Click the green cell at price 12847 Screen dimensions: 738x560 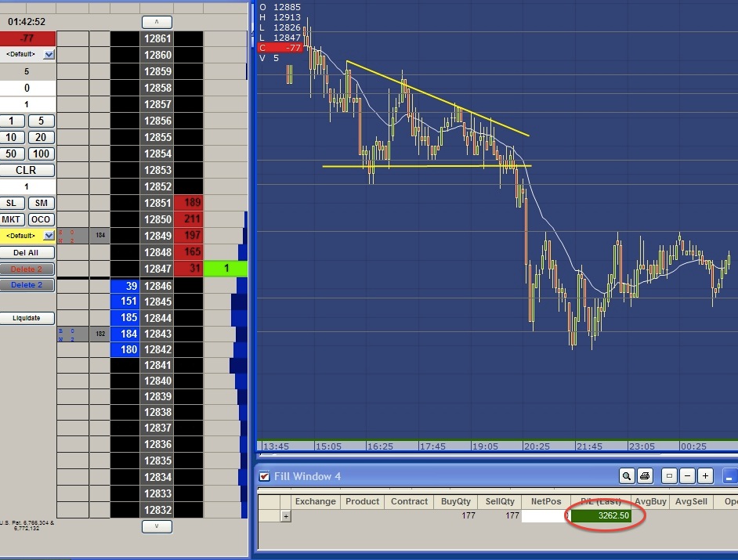[226, 269]
